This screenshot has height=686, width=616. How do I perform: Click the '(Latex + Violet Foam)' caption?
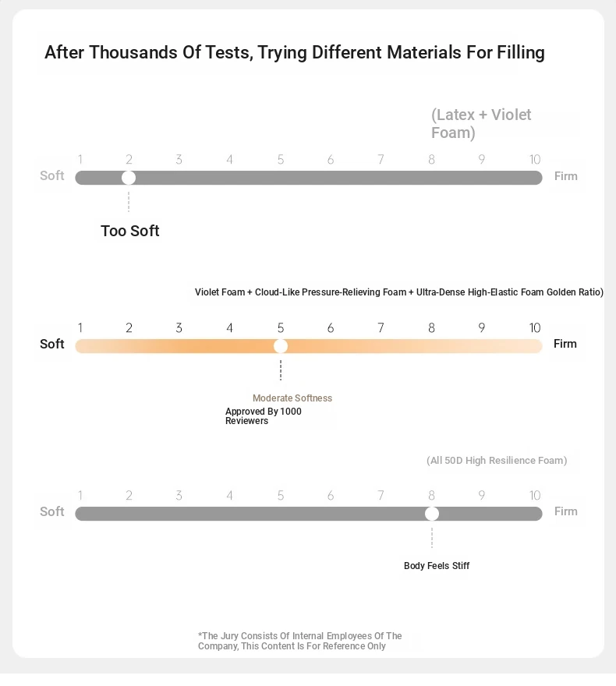(x=481, y=123)
